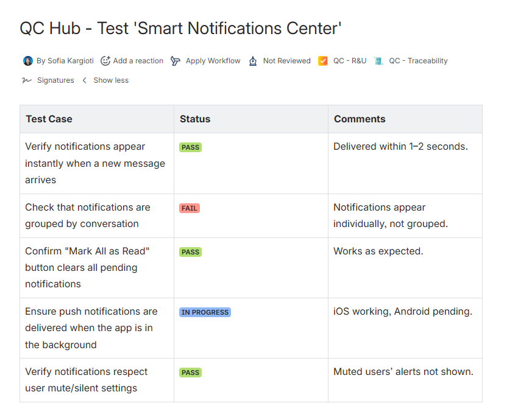Click the Apply Workflow icon
The width and height of the screenshot is (518, 420).
coord(176,61)
